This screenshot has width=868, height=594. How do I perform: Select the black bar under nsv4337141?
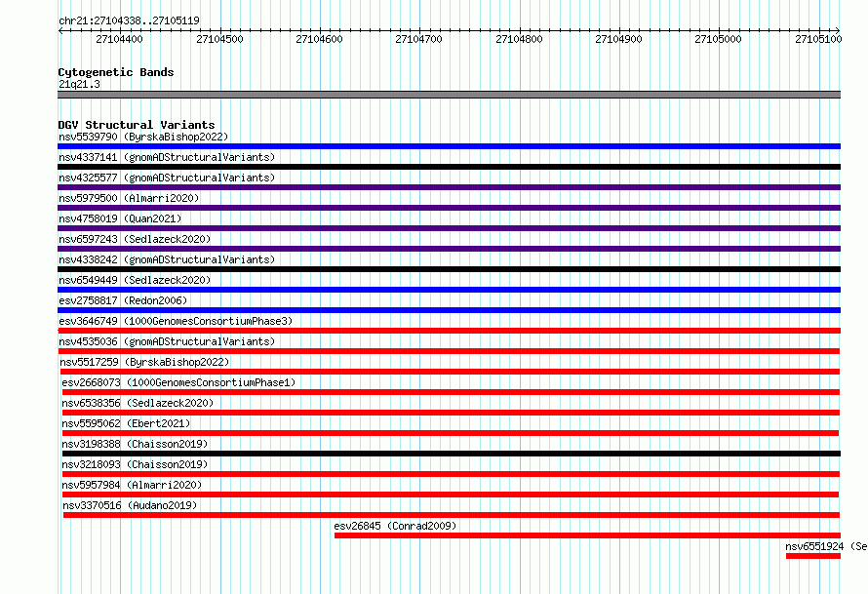(x=449, y=167)
